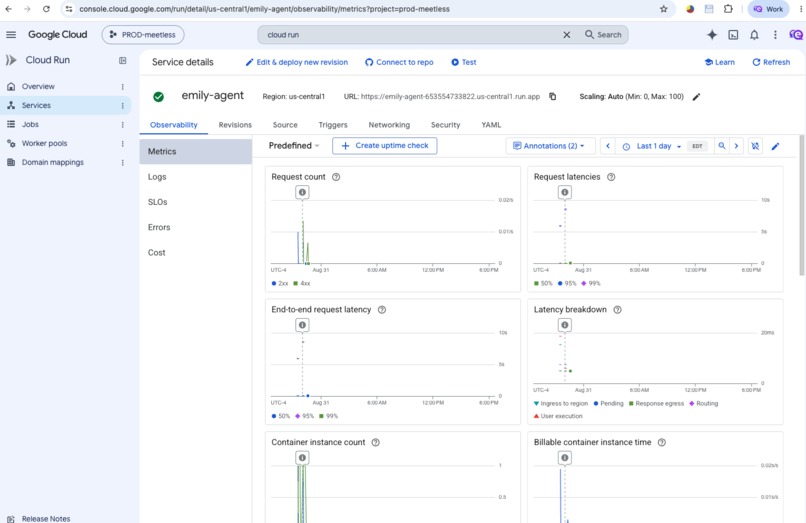Screen dimensions: 806x523
Task: Open the PROD-meetless project picker
Action: (143, 34)
